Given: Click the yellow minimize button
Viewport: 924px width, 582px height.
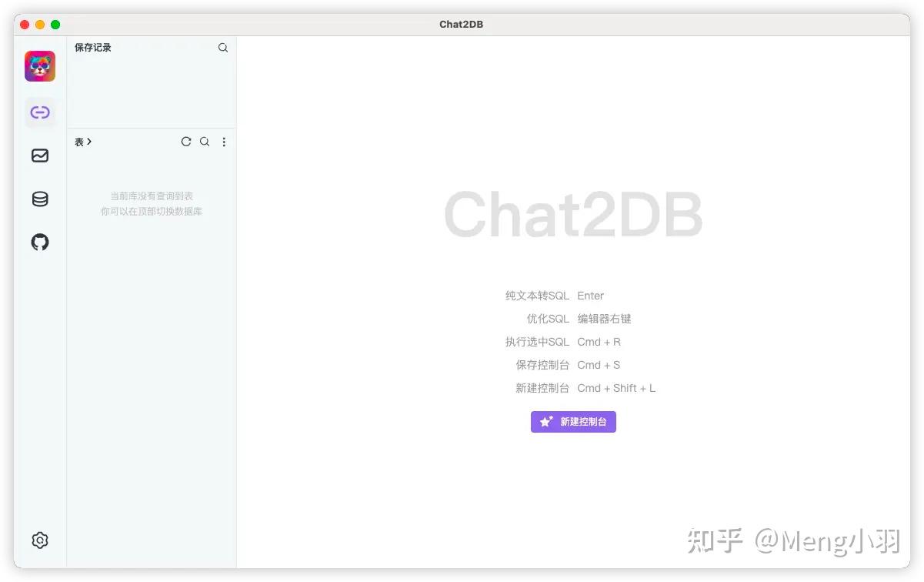Looking at the screenshot, I should (x=40, y=24).
